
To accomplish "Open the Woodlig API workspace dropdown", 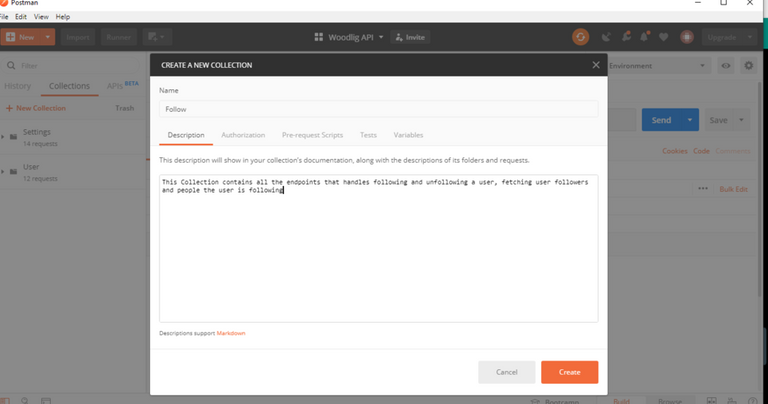I will click(x=356, y=37).
